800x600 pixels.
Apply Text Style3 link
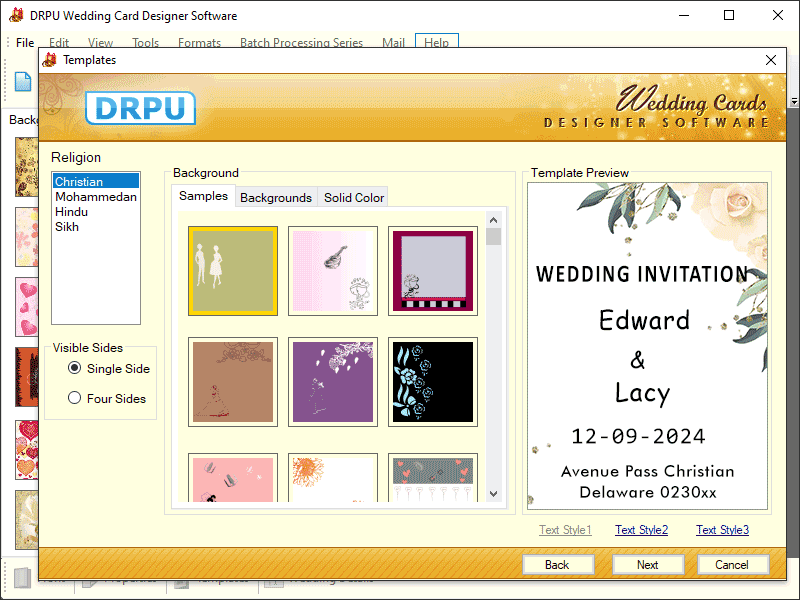[x=722, y=530]
